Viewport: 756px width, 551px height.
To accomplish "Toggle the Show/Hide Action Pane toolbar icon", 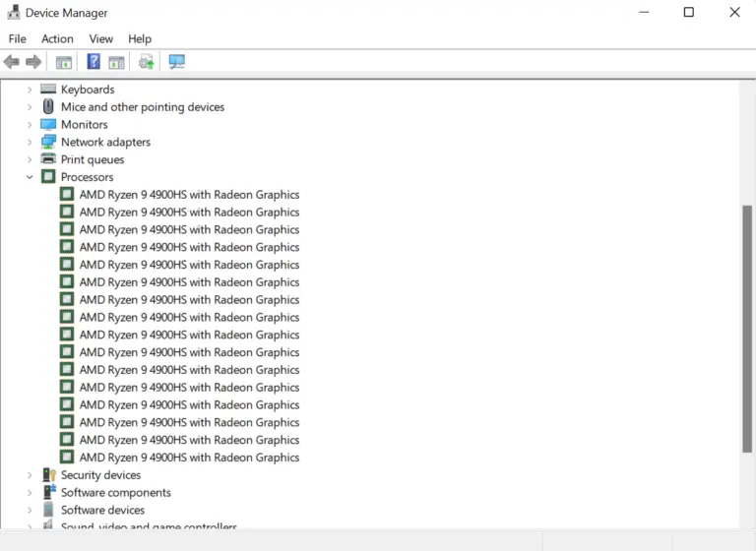I will [x=116, y=62].
